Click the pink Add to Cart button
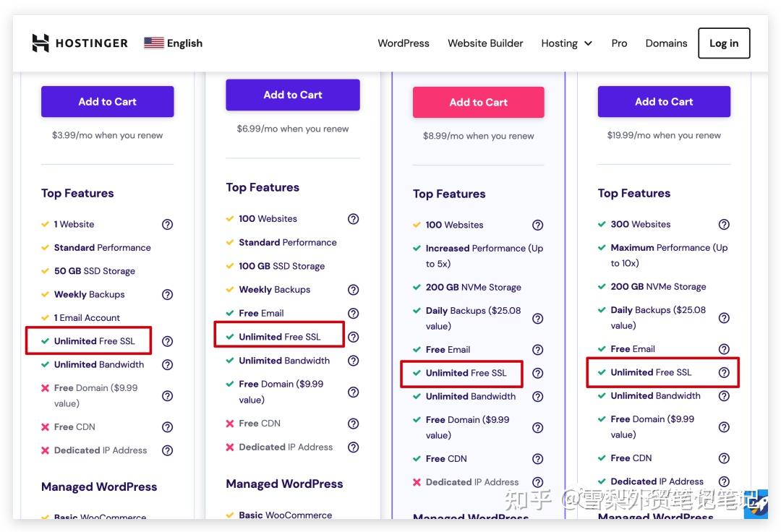Screen dimensions: 781x532 (x=478, y=102)
